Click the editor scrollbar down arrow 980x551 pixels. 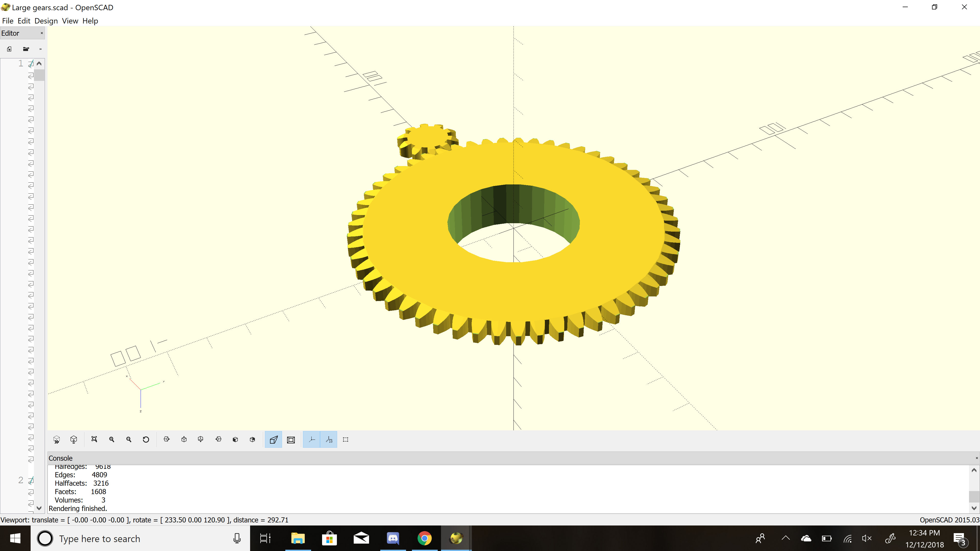click(39, 508)
